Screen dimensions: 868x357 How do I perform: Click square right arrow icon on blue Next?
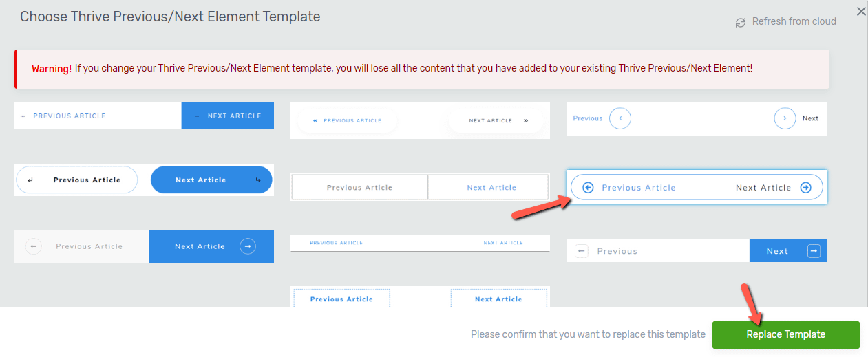814,251
